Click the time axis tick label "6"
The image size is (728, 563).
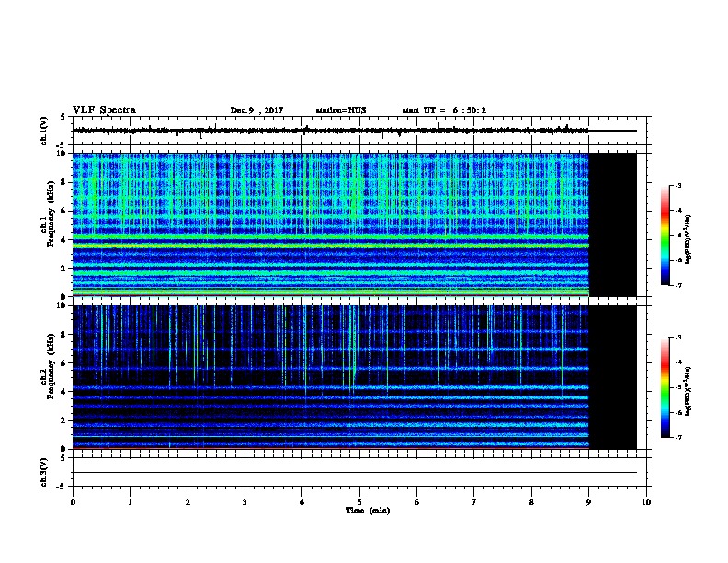pyautogui.click(x=416, y=502)
